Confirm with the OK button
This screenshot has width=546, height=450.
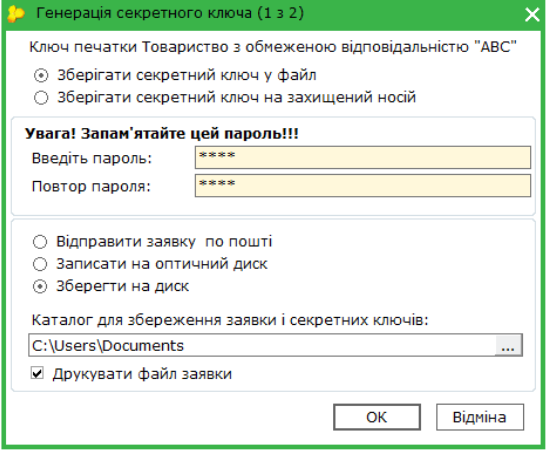pyautogui.click(x=377, y=417)
